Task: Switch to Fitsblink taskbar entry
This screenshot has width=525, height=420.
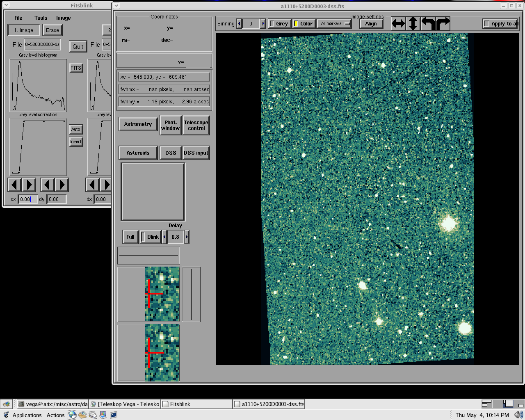Action: pyautogui.click(x=196, y=404)
